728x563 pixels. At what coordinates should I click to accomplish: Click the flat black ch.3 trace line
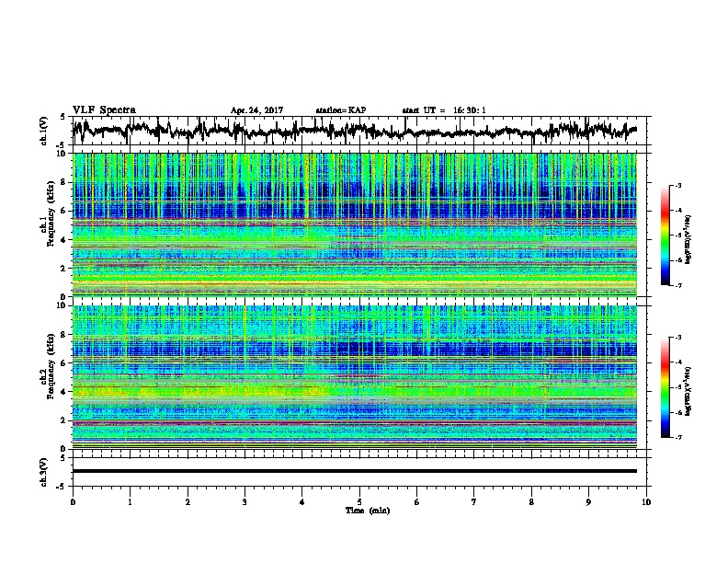pos(354,471)
